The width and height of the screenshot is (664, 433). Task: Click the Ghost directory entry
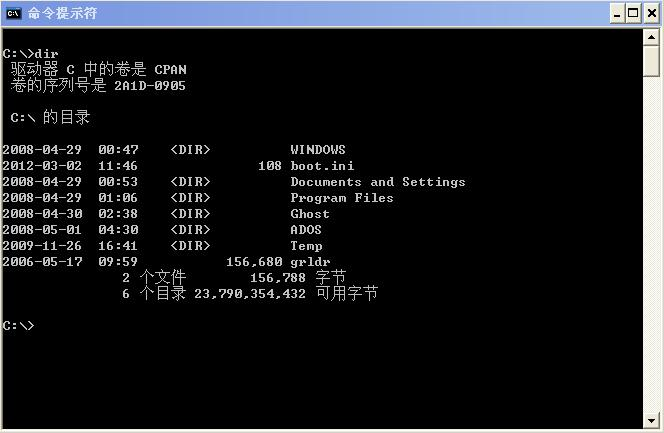[310, 214]
